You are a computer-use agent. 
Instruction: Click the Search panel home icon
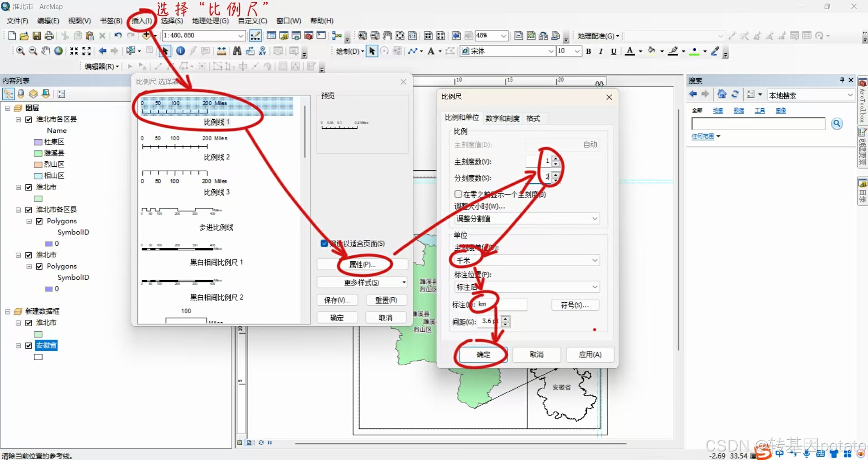click(x=722, y=94)
